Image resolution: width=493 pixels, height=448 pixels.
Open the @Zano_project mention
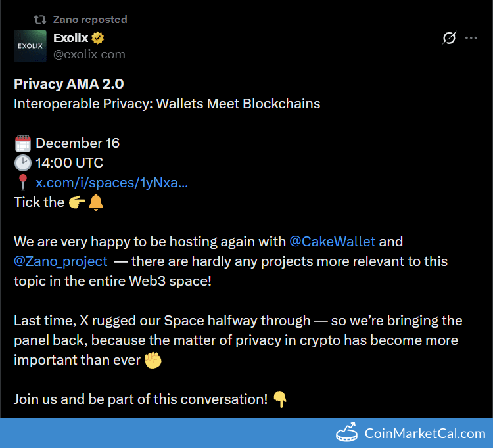(x=60, y=261)
